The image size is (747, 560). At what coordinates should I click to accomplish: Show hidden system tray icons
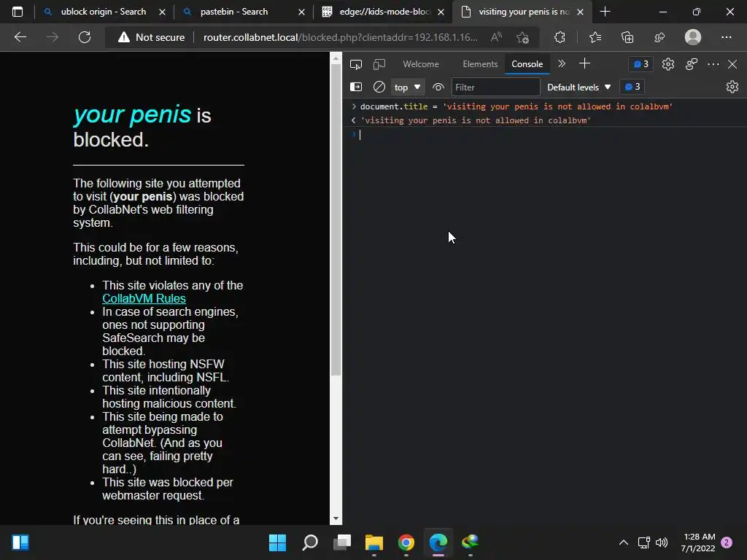[x=623, y=542]
